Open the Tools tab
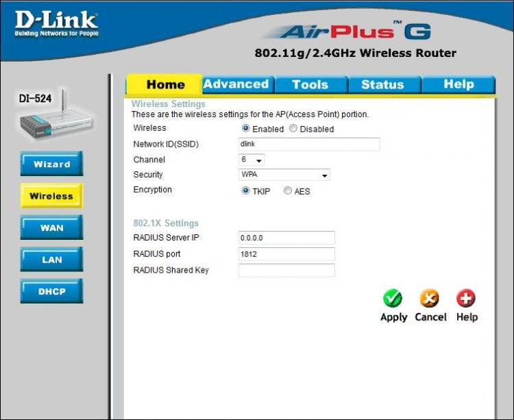This screenshot has height=420, width=514. 310,84
